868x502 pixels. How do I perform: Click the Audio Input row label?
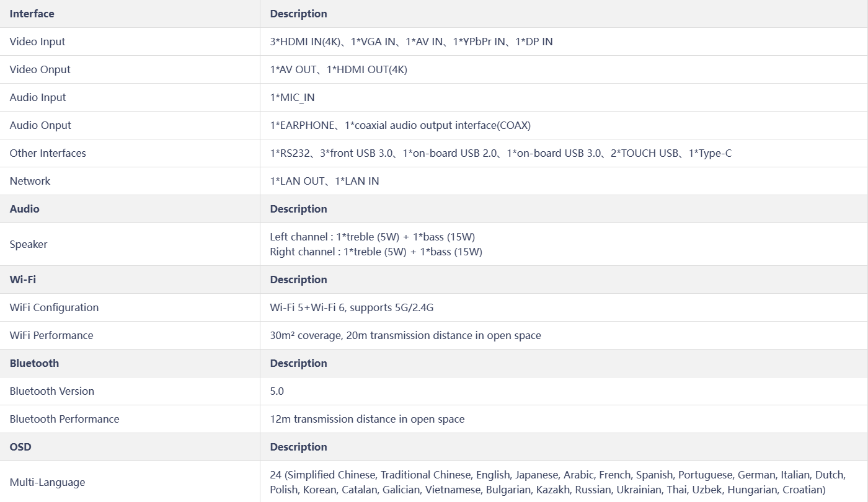(37, 97)
